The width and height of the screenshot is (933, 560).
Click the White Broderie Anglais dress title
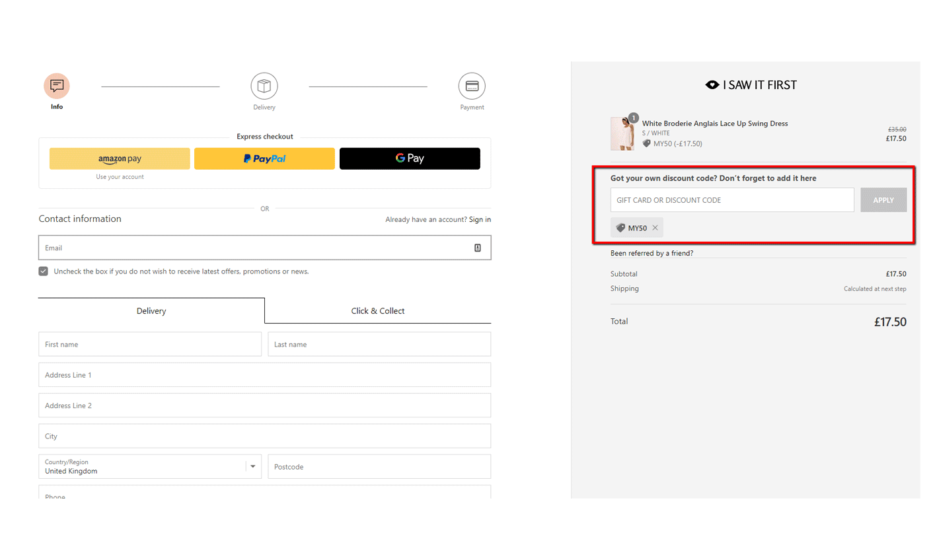(715, 123)
